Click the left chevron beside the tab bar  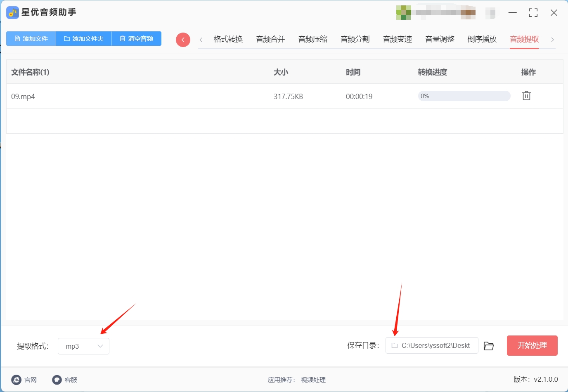[x=201, y=40]
